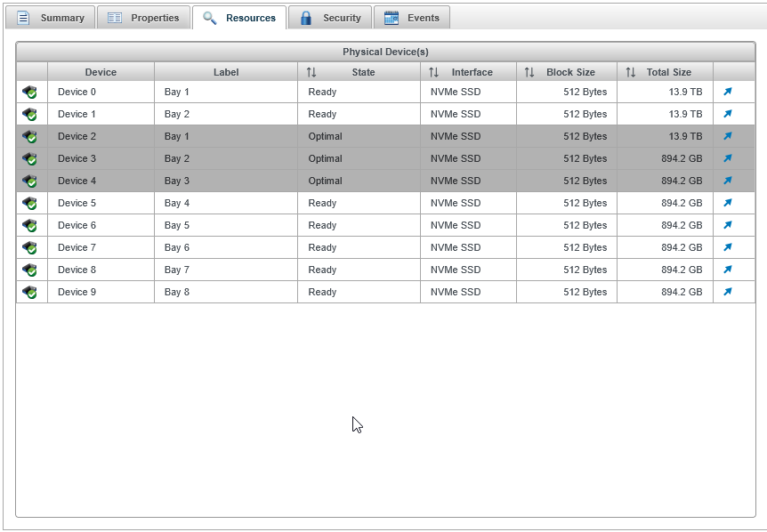
Task: Go to the Security tab
Action: pos(330,18)
